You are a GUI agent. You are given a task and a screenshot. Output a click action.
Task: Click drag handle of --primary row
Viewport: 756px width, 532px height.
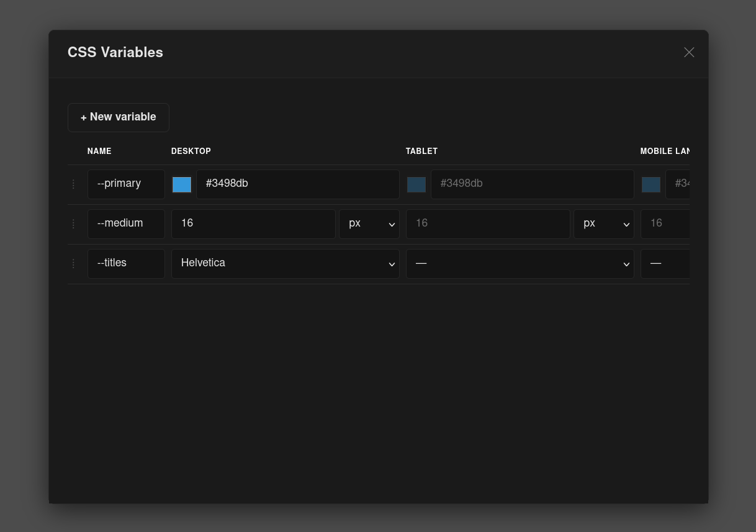(x=73, y=184)
